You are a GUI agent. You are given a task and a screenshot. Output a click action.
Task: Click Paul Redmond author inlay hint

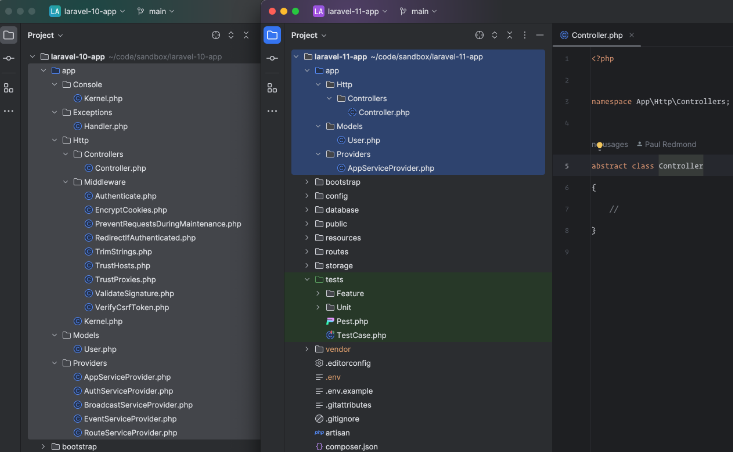667,144
